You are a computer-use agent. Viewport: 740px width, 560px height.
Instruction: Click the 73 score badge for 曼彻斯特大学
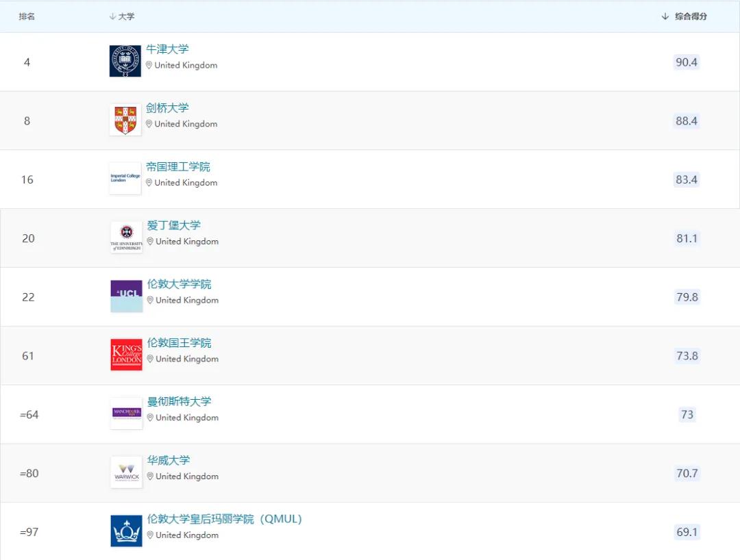687,414
